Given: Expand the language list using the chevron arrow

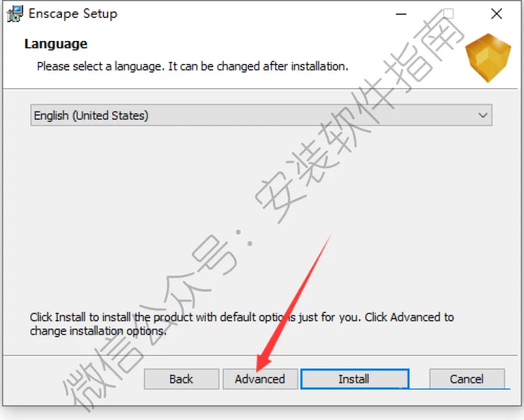Looking at the screenshot, I should [x=482, y=116].
